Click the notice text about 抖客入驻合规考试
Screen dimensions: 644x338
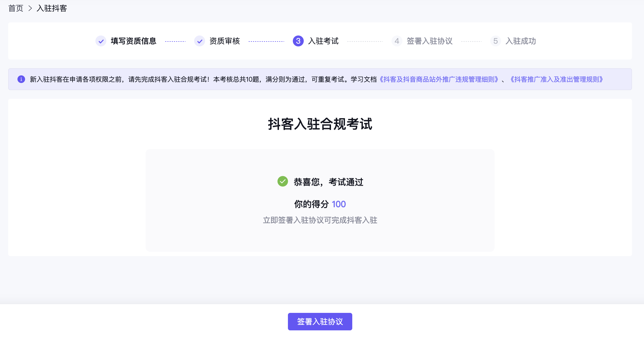coord(203,79)
